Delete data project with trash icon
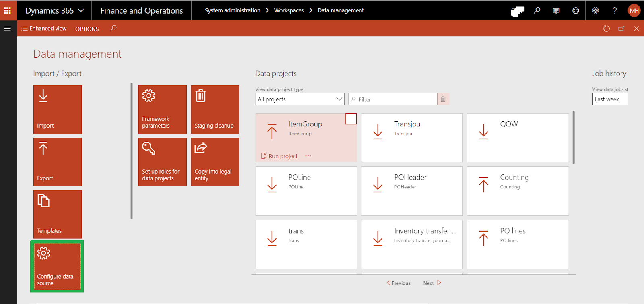Screen dimensions: 644x304 click(x=443, y=99)
